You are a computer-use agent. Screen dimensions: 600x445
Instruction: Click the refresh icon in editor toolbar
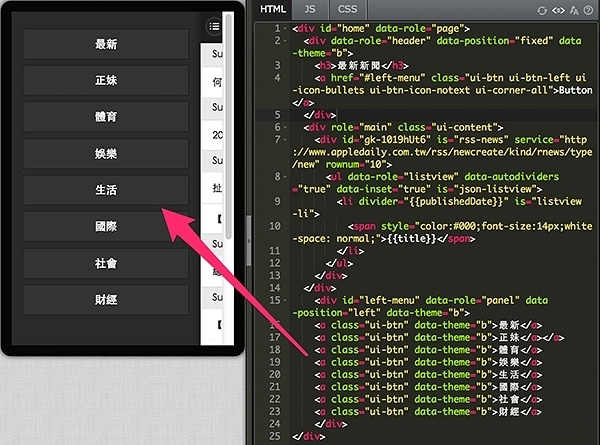point(542,9)
